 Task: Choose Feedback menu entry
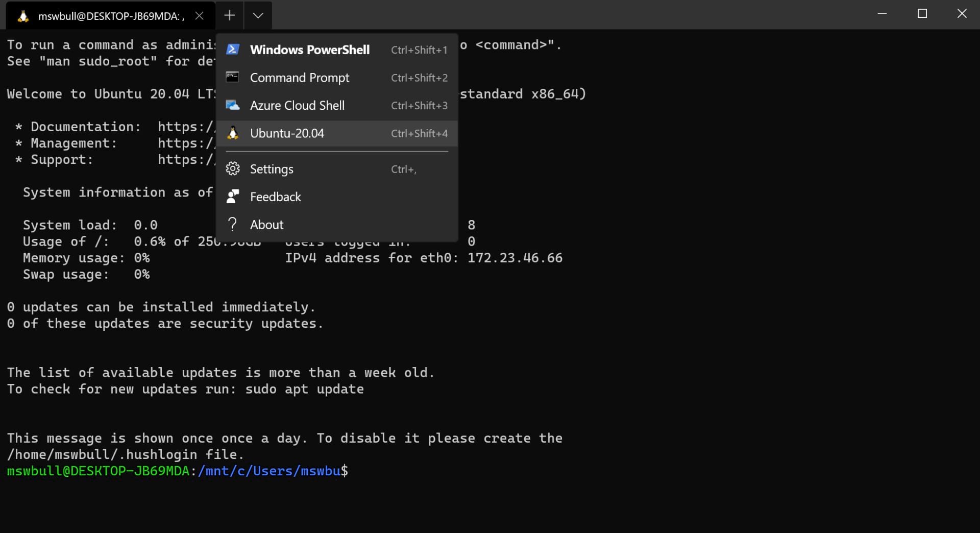(337, 197)
